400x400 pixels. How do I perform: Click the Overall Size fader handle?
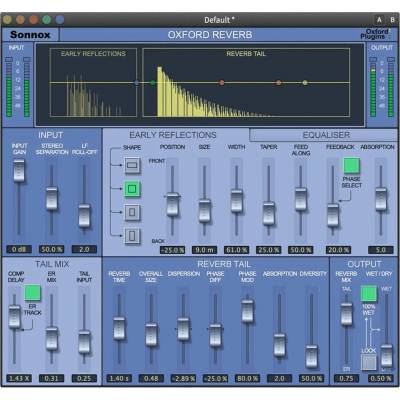point(151,334)
